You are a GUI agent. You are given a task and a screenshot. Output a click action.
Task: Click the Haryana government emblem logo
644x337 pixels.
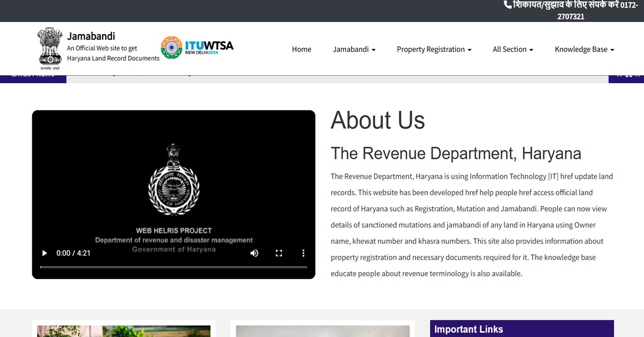pos(49,49)
